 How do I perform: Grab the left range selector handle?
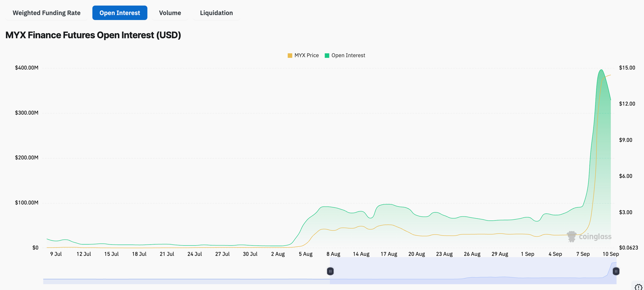[330, 271]
